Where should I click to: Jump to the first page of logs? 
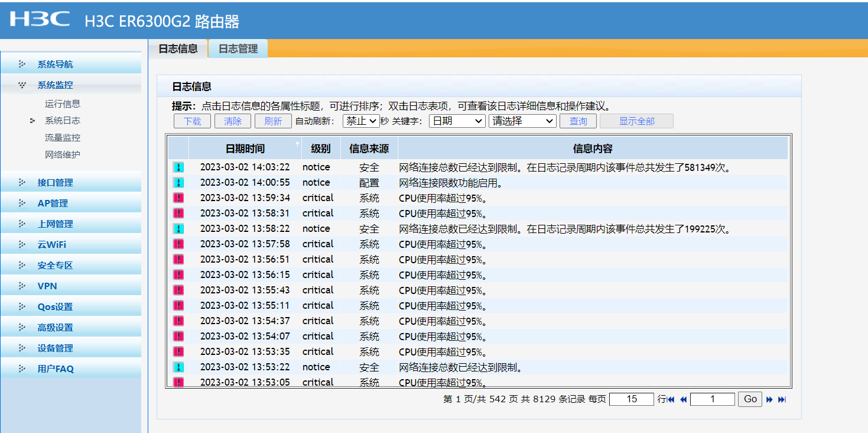[671, 399]
